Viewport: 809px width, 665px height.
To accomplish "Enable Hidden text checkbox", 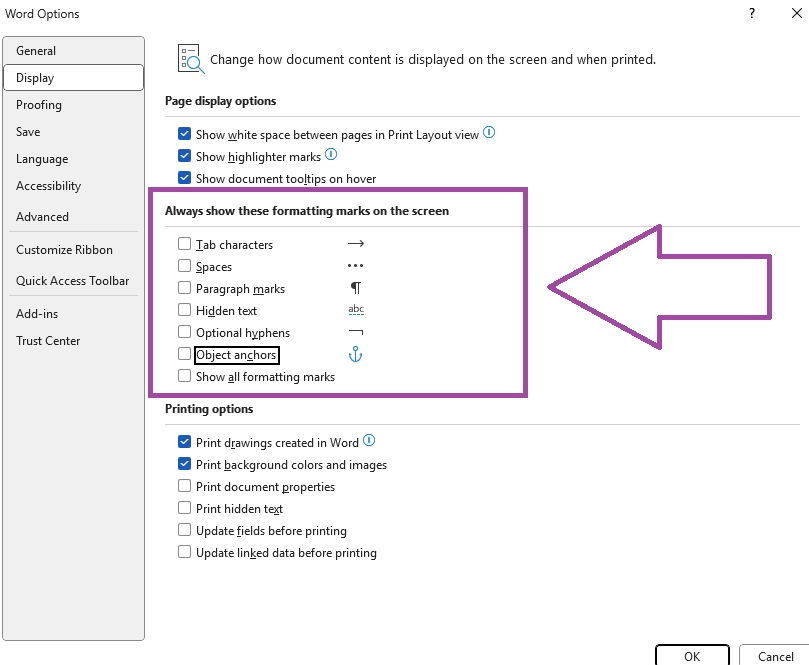I will click(184, 310).
